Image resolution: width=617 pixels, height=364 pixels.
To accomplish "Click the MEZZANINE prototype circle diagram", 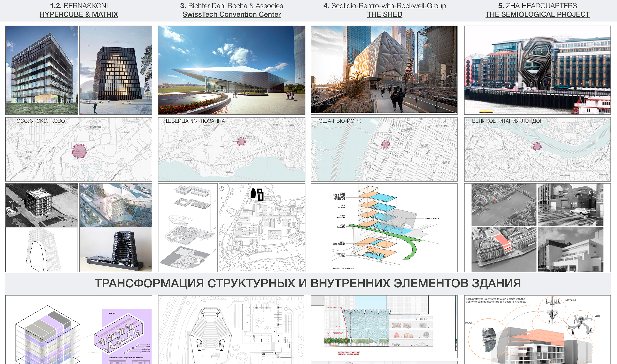I will point(552,311).
